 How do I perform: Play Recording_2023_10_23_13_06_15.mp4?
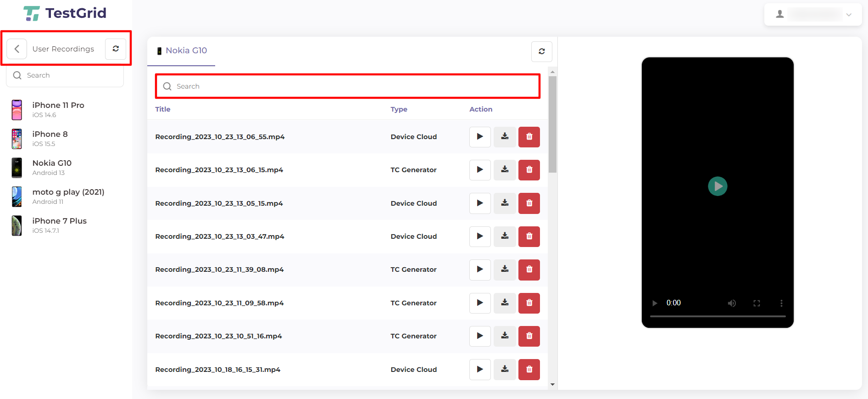pos(480,170)
